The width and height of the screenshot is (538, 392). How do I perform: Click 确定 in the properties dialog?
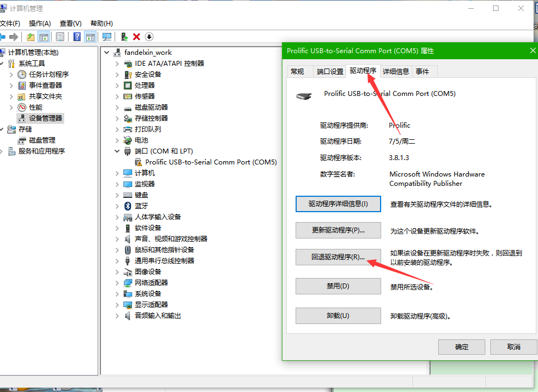[461, 347]
